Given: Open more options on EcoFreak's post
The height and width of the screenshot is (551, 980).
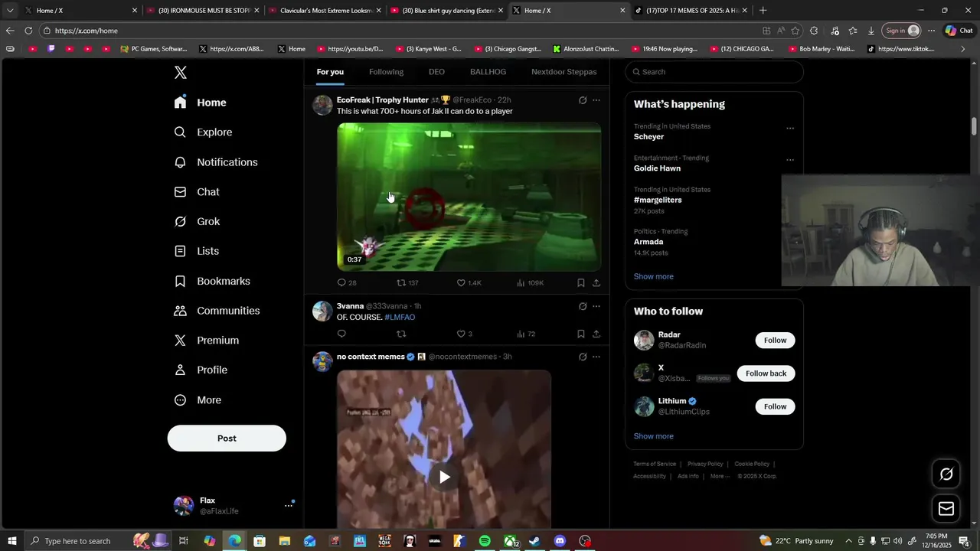Looking at the screenshot, I should [596, 100].
